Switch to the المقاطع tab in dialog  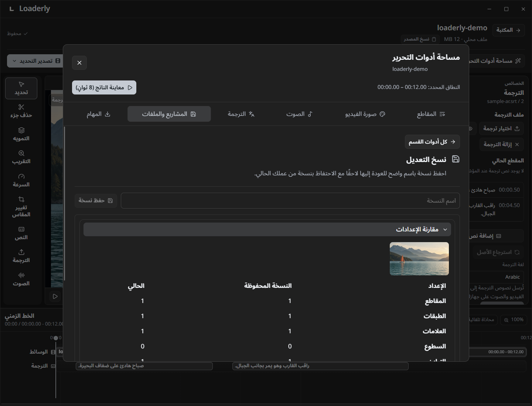tap(431, 114)
